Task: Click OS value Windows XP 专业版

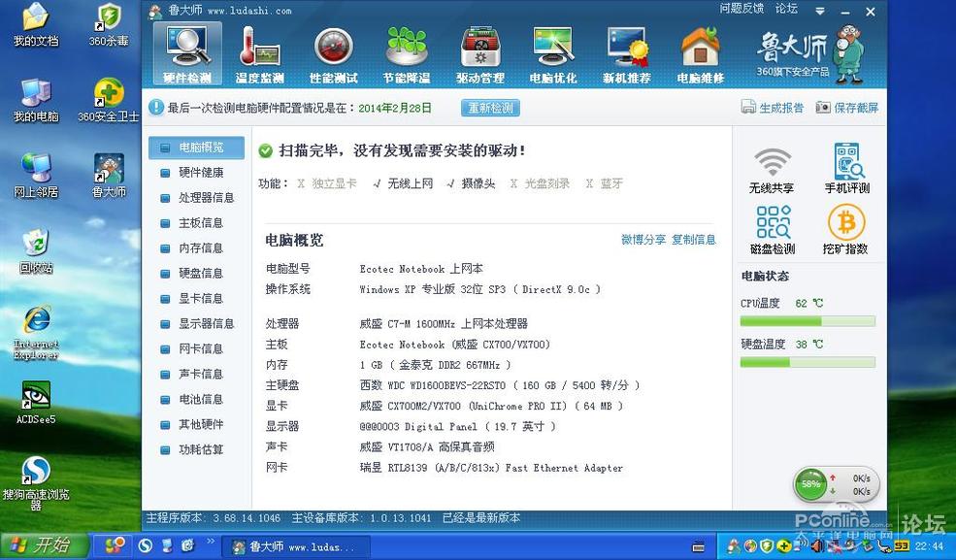Action: pos(479,289)
